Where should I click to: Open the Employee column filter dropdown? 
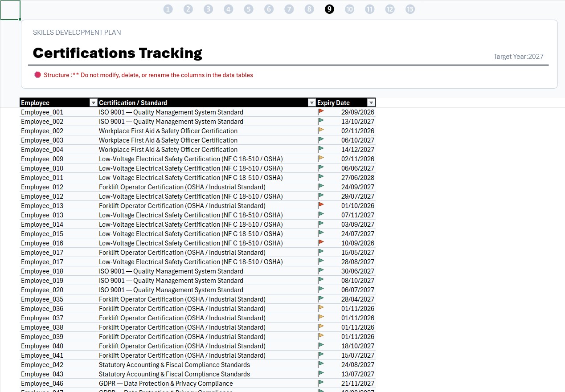93,103
